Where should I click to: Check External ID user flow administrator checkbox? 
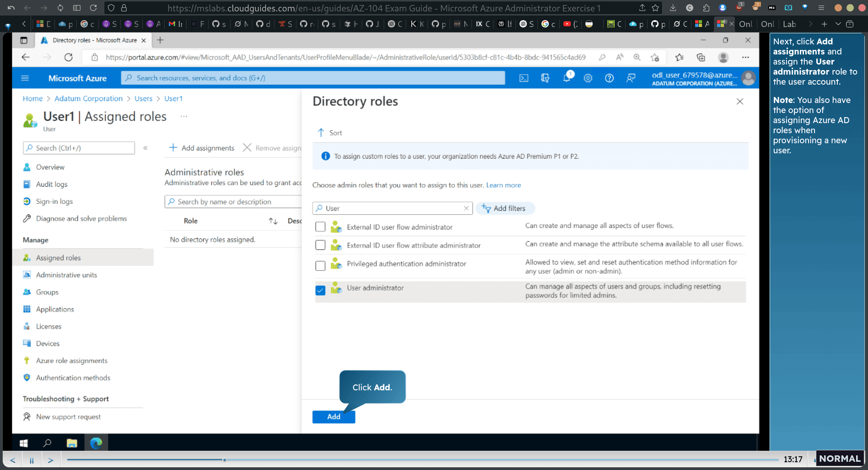320,227
